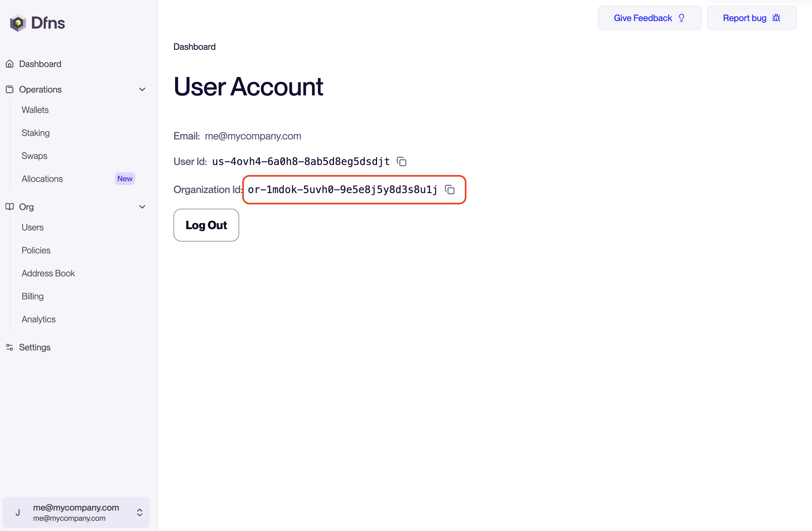Click the Report bug button
Image resolution: width=812 pixels, height=531 pixels.
point(751,18)
